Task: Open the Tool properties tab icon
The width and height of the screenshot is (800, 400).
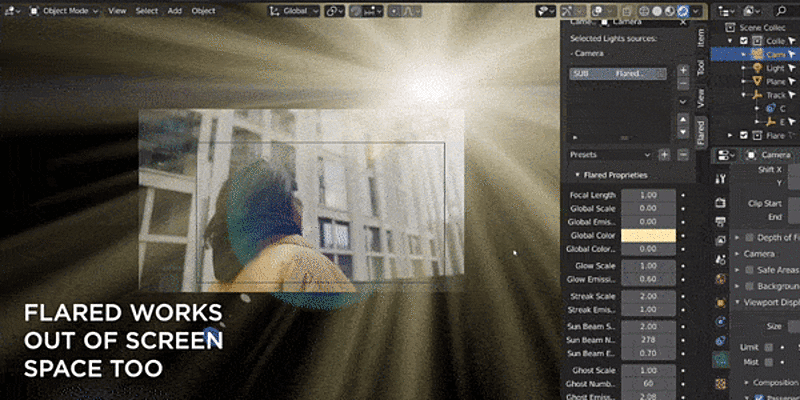Action: coord(720,179)
